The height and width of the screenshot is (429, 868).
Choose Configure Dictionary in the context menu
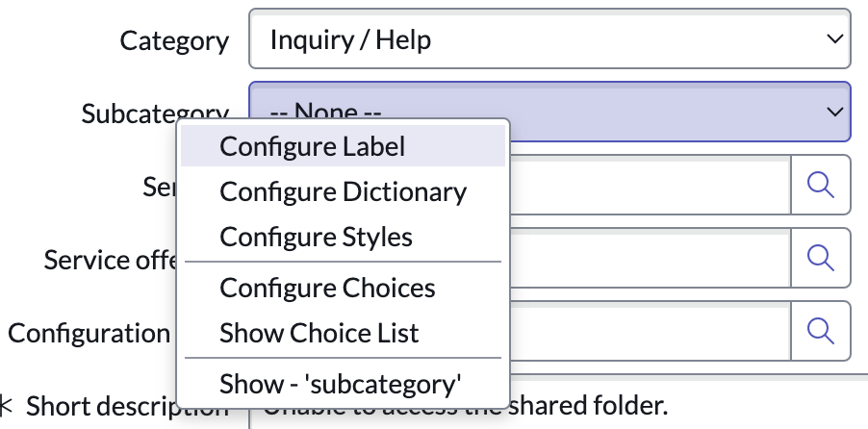344,192
